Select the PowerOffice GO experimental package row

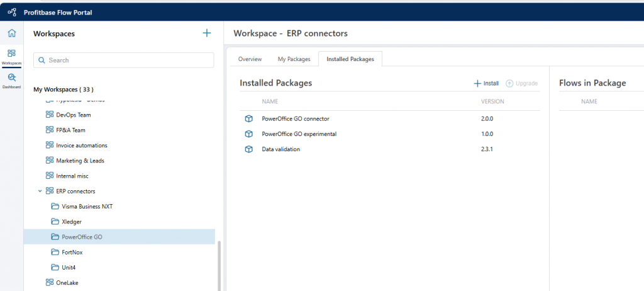pyautogui.click(x=299, y=134)
